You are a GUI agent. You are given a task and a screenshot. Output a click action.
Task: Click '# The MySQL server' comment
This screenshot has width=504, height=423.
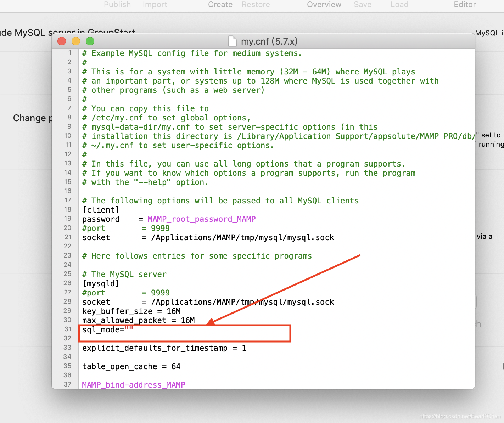tap(124, 275)
